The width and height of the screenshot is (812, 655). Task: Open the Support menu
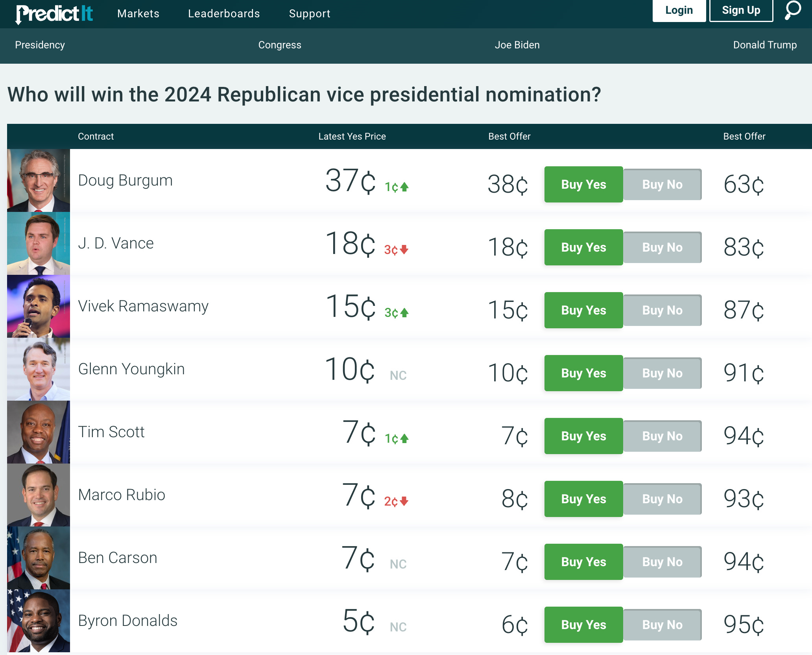pos(310,14)
